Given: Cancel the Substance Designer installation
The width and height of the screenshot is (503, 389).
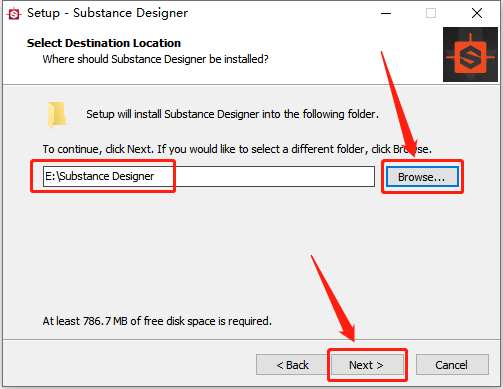Looking at the screenshot, I should [452, 365].
